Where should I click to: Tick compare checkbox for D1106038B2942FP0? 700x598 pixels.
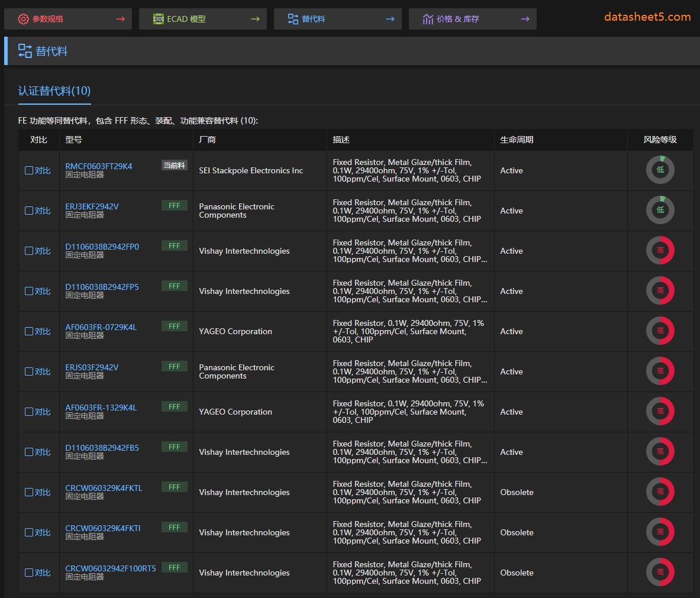point(29,251)
